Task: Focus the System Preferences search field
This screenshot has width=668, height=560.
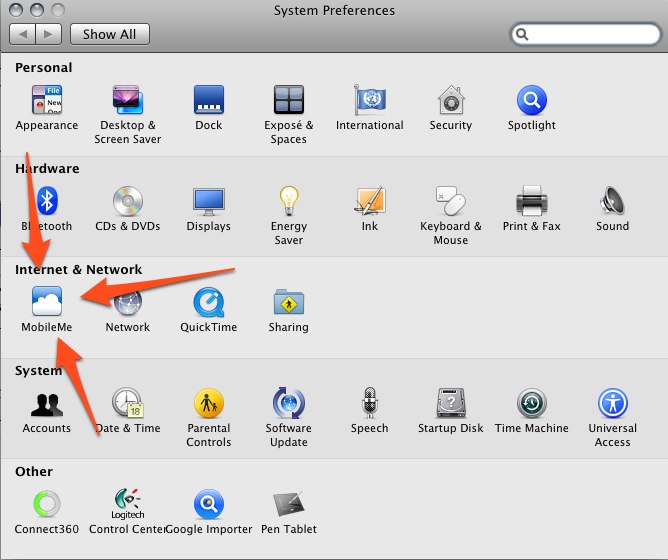Action: [585, 34]
